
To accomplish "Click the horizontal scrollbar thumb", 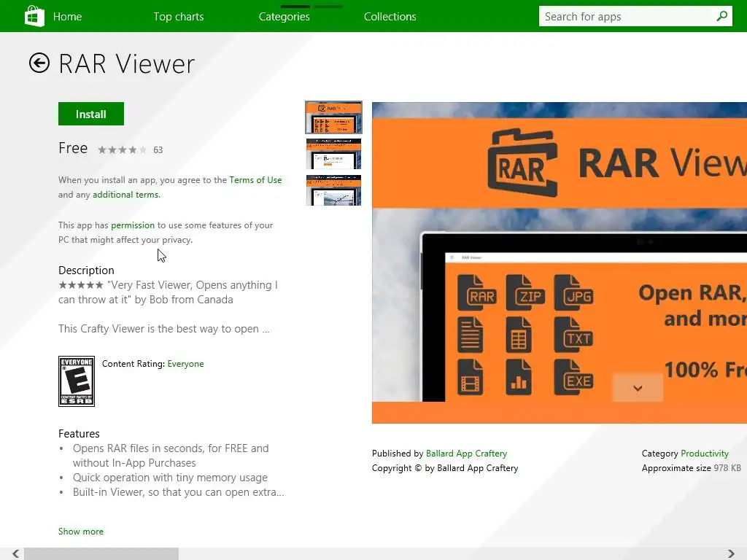I will (x=101, y=554).
